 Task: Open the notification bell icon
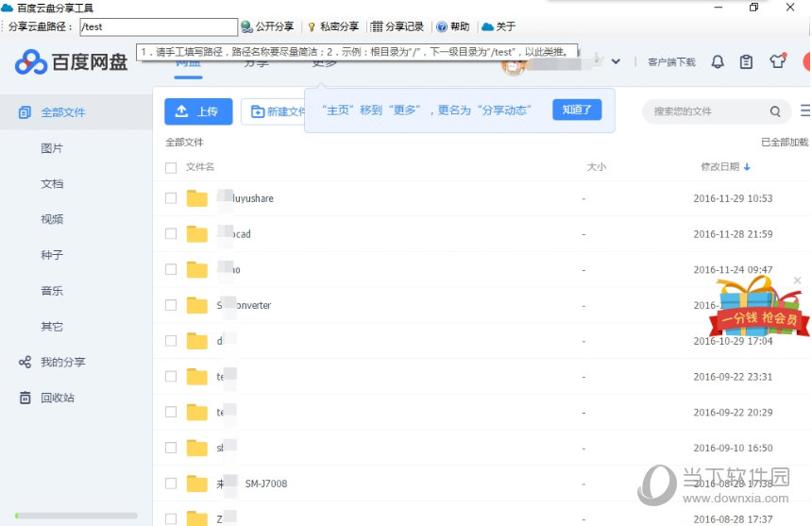click(x=718, y=62)
